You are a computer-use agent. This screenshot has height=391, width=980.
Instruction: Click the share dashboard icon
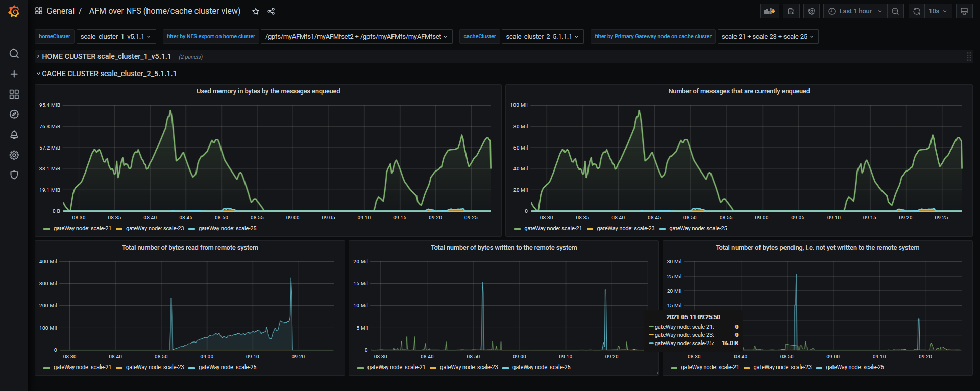click(271, 11)
